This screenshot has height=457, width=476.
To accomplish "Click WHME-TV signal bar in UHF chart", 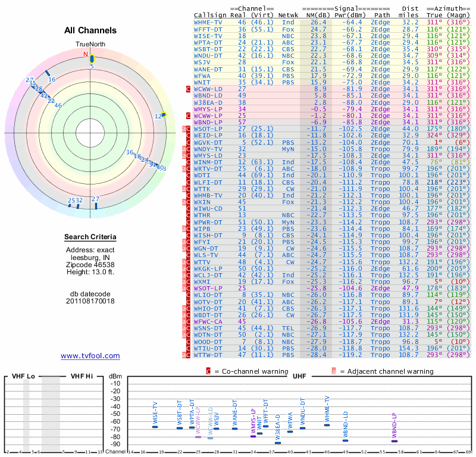I will [327, 425].
